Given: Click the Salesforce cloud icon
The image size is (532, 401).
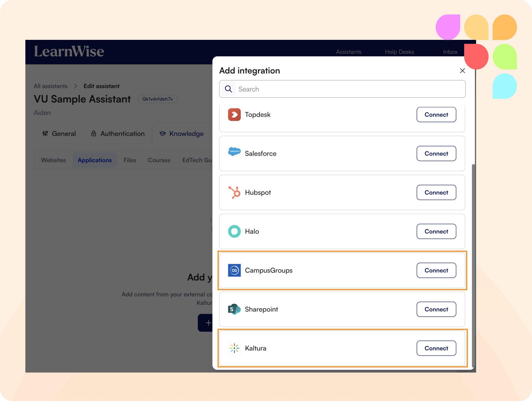Looking at the screenshot, I should pos(234,152).
